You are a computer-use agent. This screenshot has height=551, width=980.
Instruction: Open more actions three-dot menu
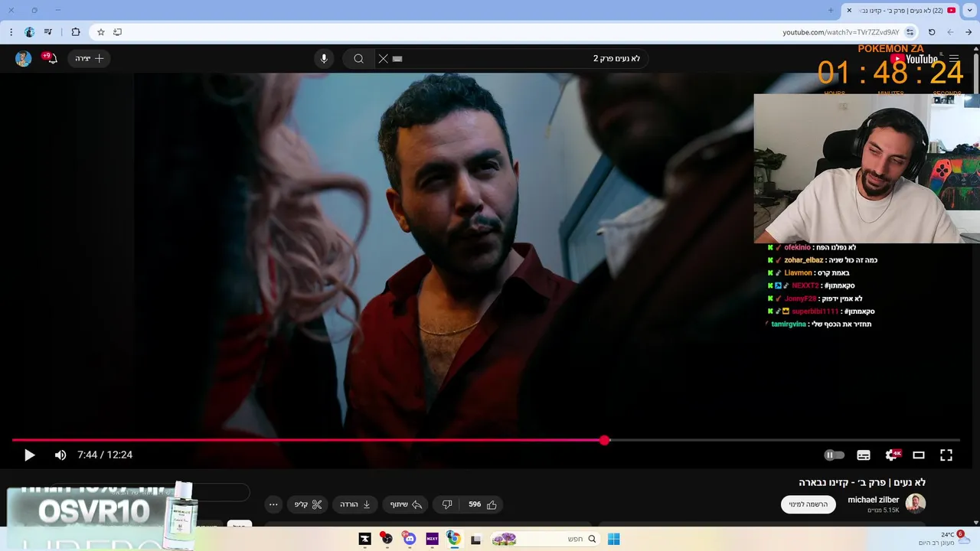273,504
